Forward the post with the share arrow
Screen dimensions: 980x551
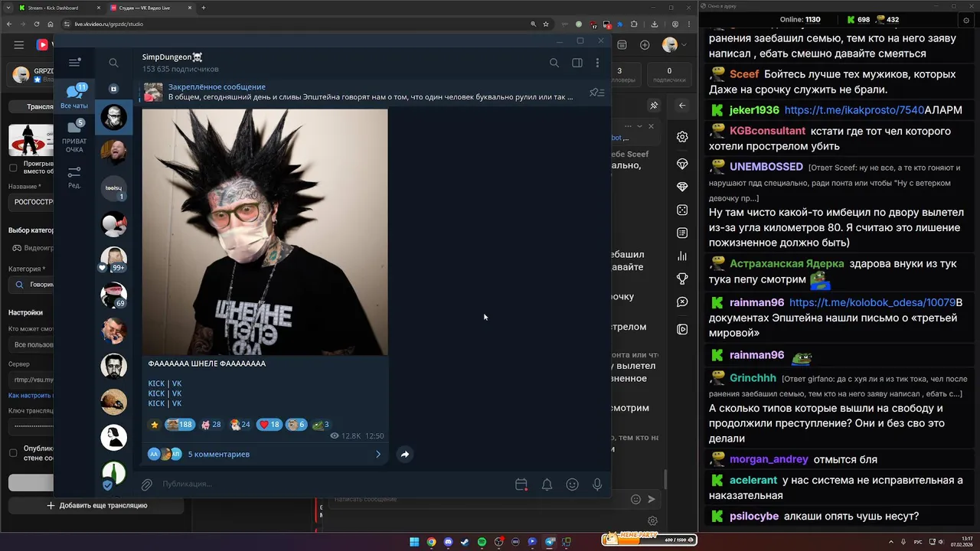(x=405, y=454)
